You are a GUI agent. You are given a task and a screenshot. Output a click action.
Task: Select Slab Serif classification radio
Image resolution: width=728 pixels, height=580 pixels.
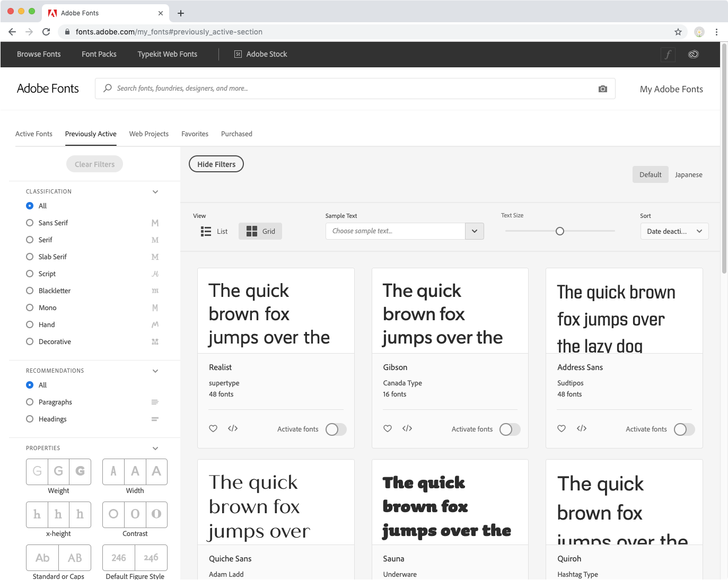pos(30,257)
